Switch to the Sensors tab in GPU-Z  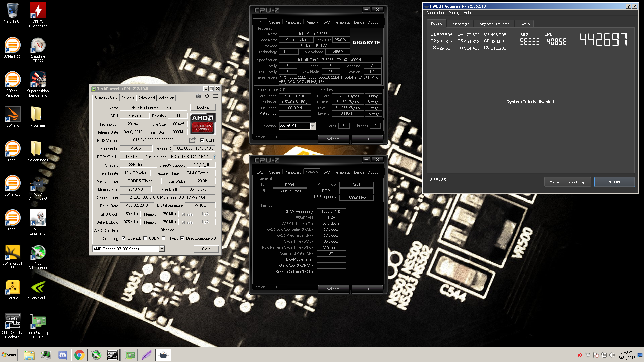(x=128, y=98)
